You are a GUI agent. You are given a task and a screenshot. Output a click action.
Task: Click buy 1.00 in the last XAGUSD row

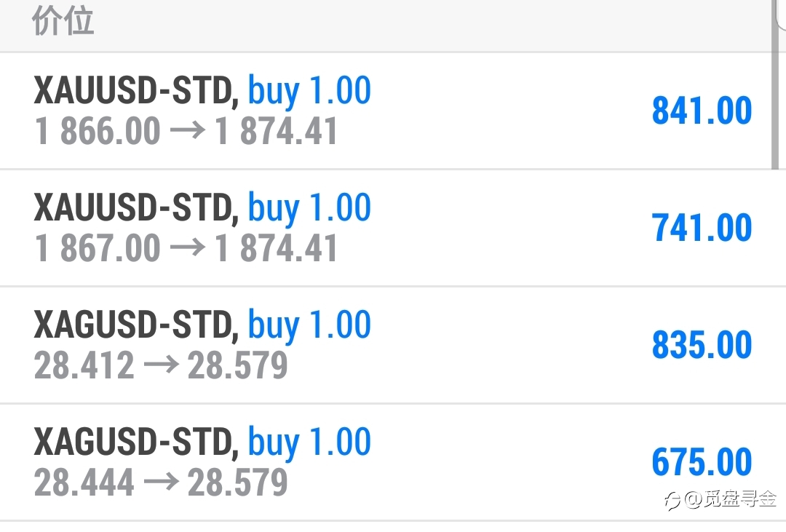click(309, 442)
